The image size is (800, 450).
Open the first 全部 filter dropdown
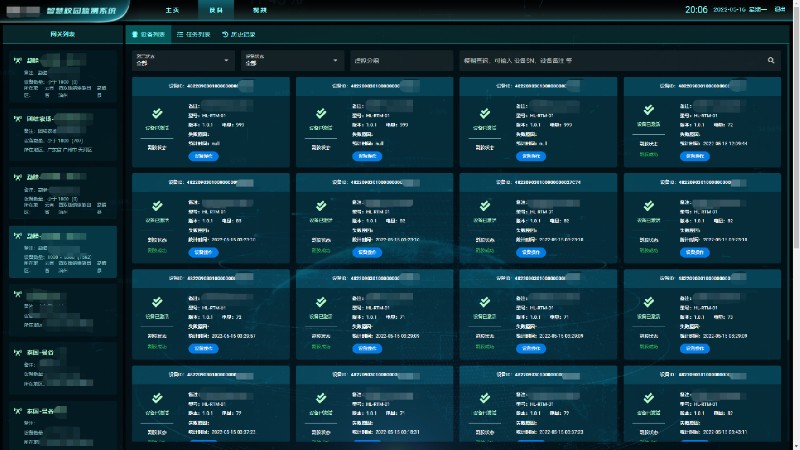183,60
